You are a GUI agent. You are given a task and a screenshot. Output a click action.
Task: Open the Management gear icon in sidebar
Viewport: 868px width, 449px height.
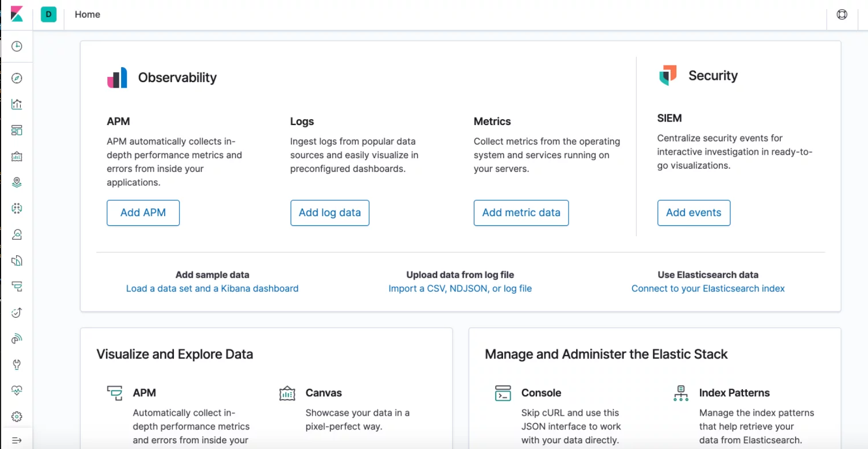[17, 416]
